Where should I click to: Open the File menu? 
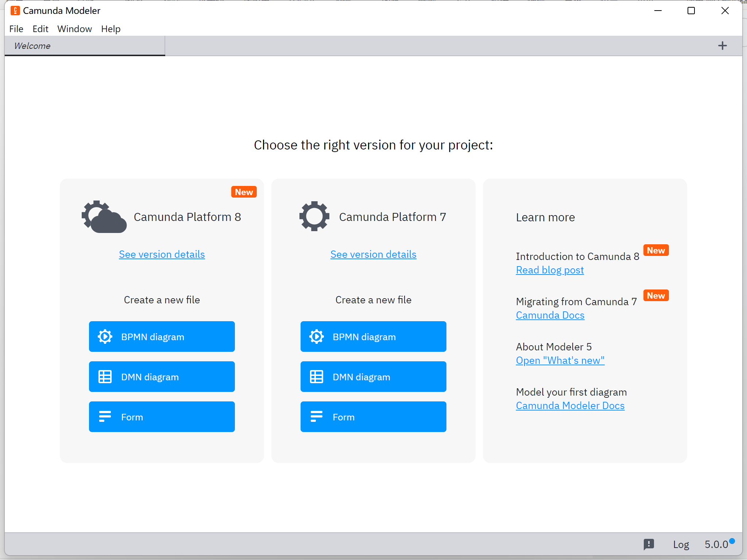tap(16, 29)
